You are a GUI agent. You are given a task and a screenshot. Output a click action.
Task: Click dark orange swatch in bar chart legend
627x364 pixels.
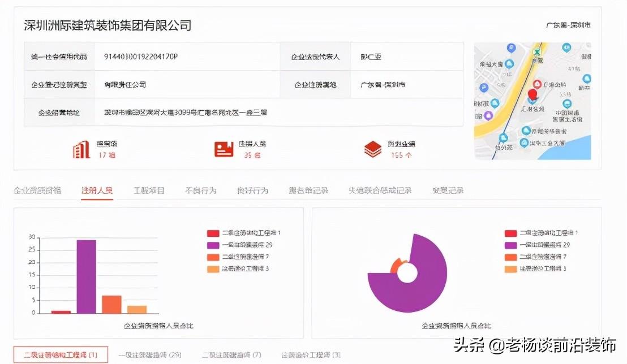(x=213, y=257)
